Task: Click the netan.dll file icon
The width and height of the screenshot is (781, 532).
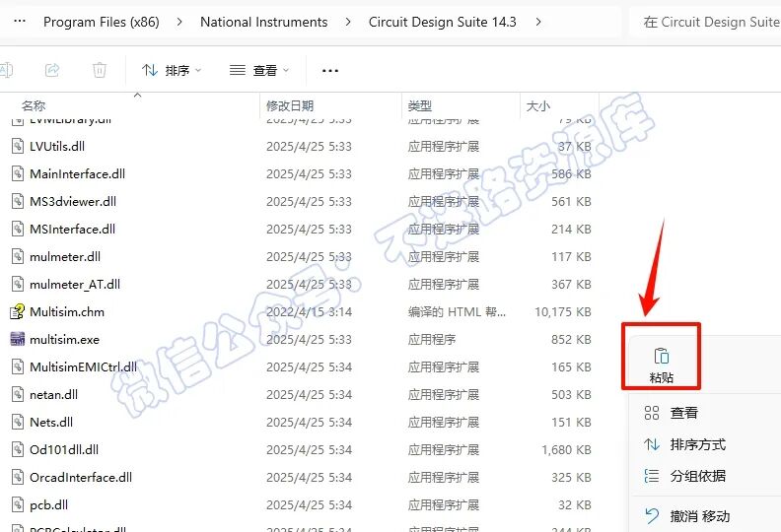Action: pos(18,395)
